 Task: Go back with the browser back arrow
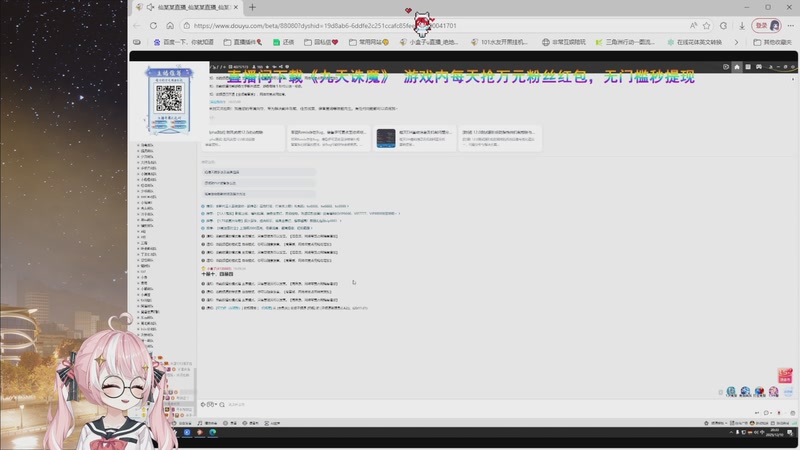click(x=137, y=26)
